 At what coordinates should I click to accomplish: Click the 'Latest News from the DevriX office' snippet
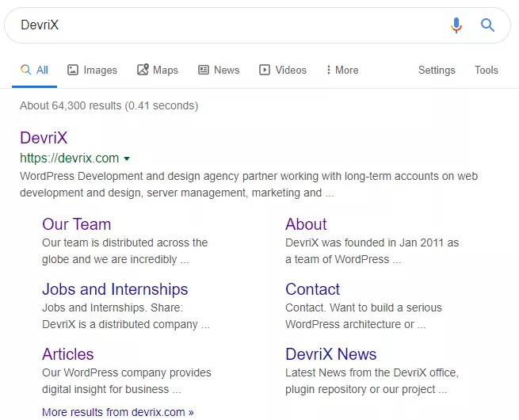tap(372, 380)
